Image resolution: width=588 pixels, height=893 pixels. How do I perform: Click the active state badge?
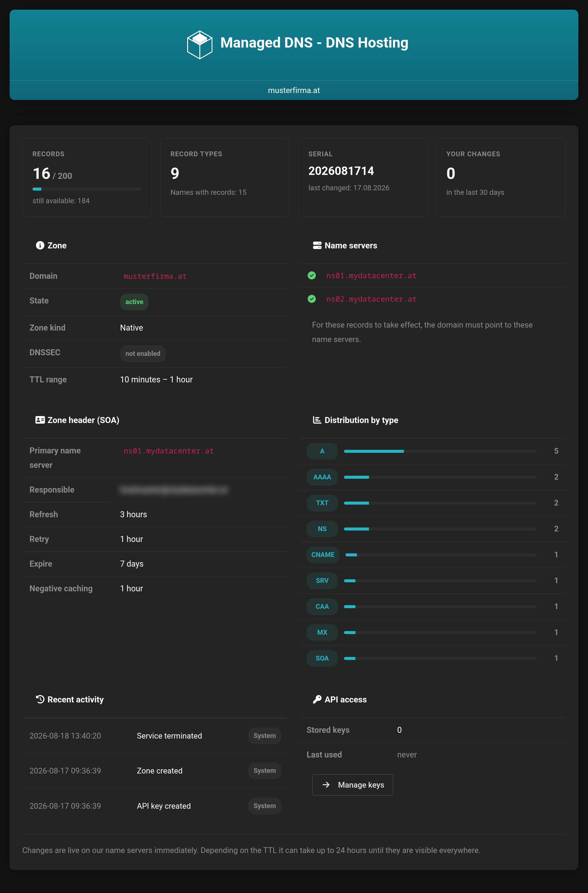click(134, 302)
